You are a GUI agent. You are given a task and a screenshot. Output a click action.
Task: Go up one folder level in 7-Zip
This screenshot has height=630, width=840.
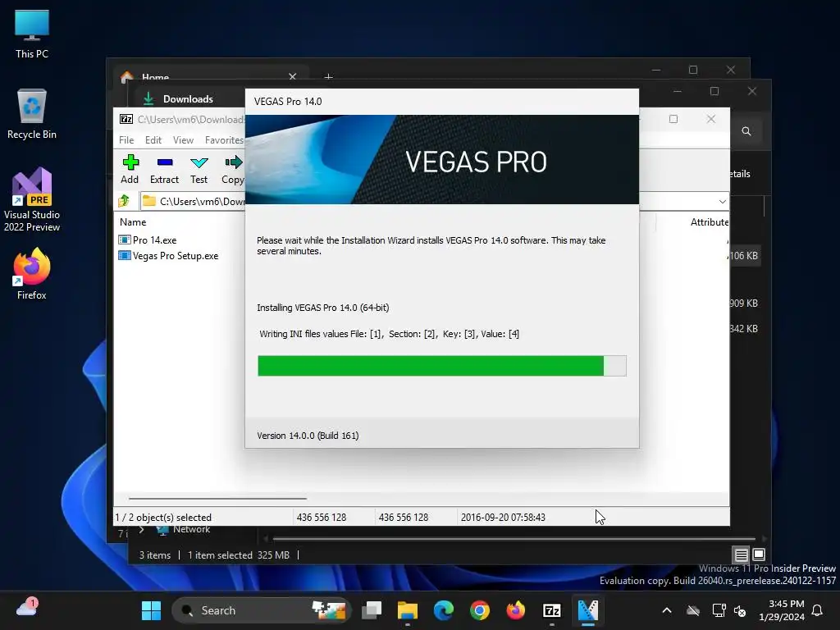coord(125,201)
